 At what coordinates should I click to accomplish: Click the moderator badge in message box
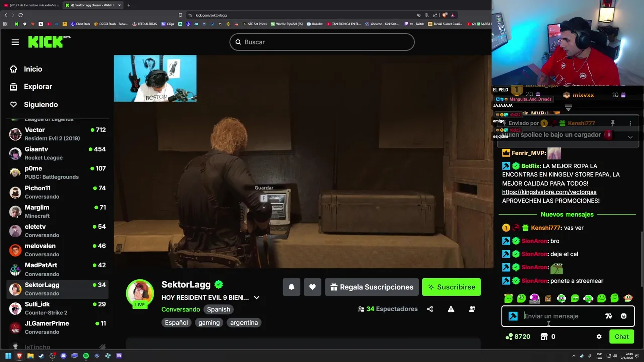tap(513, 316)
